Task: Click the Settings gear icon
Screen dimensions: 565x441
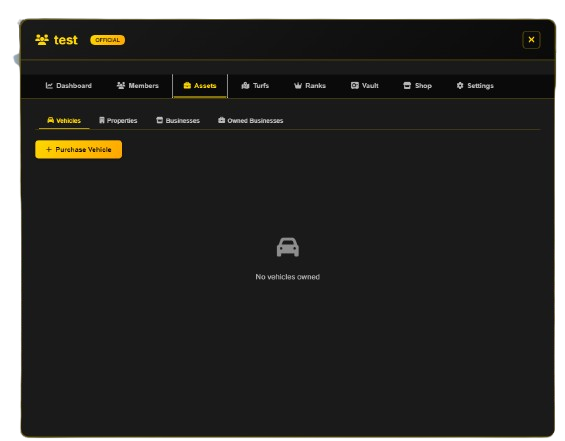Action: pos(460,85)
